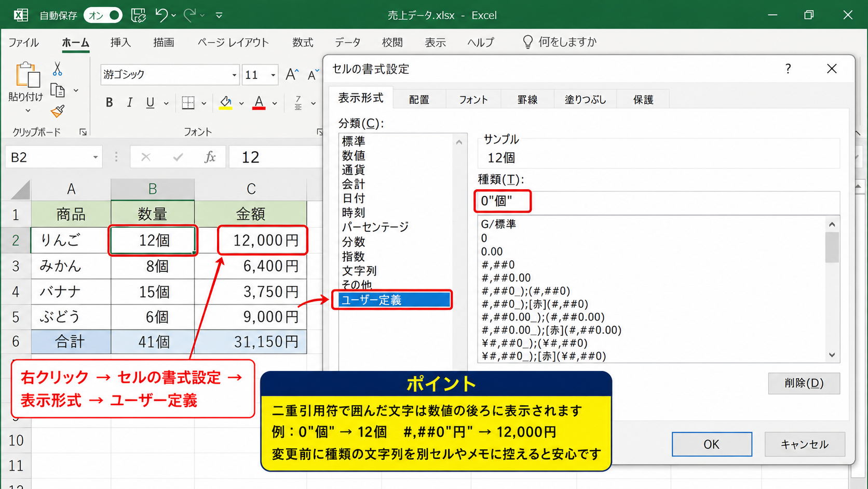Select 通貨 in the category list

(354, 170)
